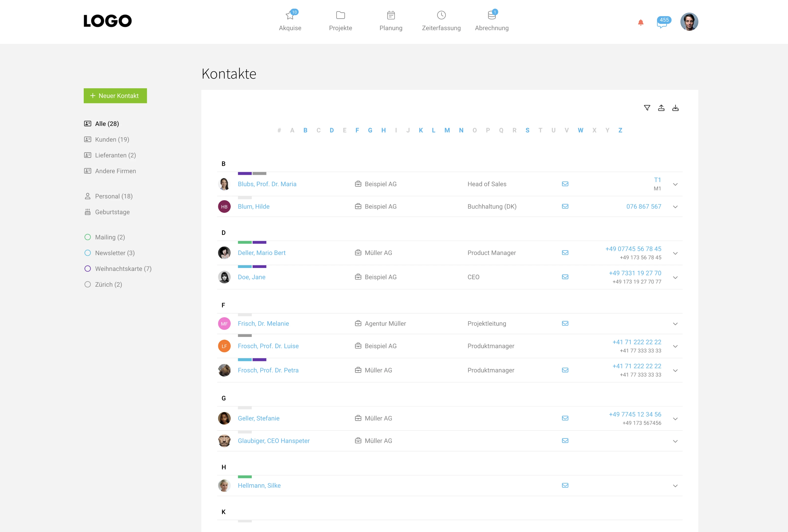The width and height of the screenshot is (788, 532).
Task: Open the filter funnel icon
Action: [647, 108]
